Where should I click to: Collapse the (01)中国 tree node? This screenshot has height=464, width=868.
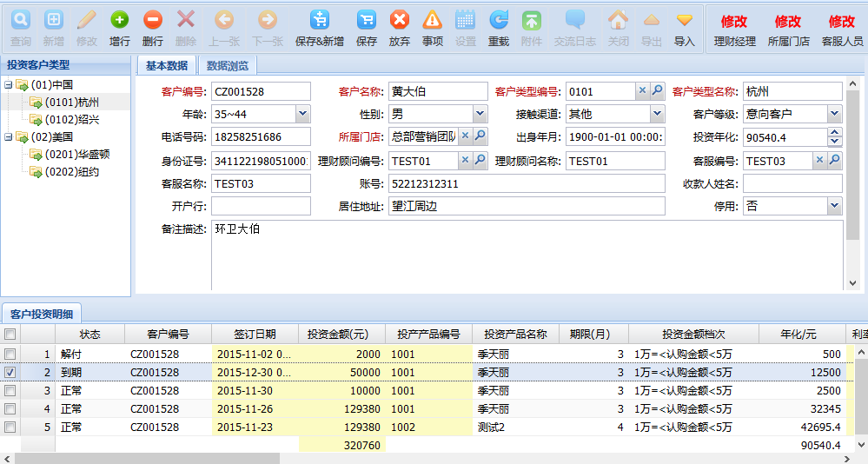tap(8, 85)
